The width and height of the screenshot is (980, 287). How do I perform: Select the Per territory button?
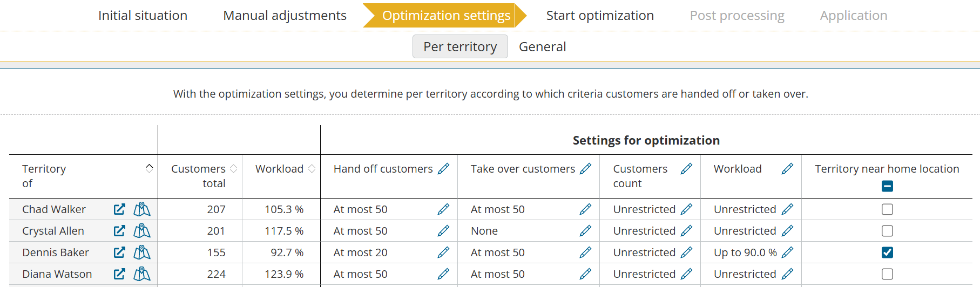[460, 46]
